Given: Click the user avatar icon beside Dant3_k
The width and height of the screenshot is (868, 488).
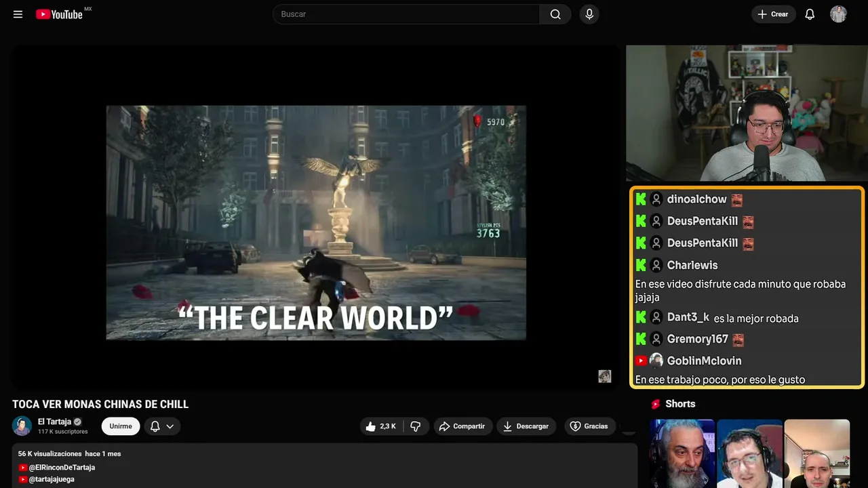Looking at the screenshot, I should tap(656, 317).
